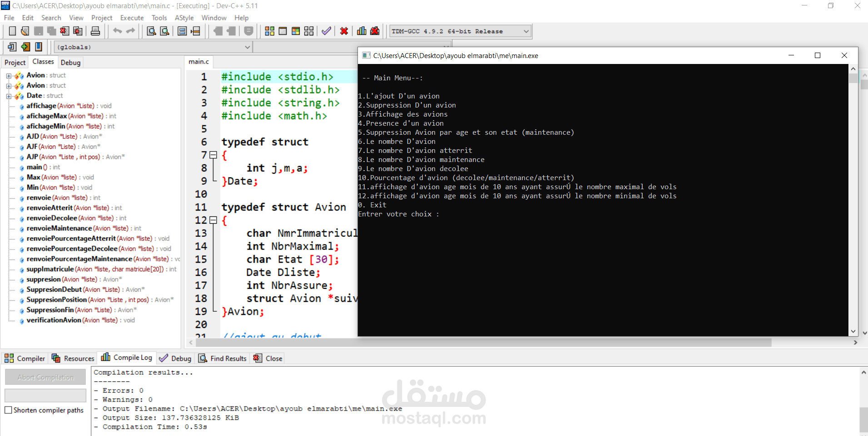Open the TDM-GCC compiler set dropdown
Viewport: 868px width, 436px height.
pos(526,31)
